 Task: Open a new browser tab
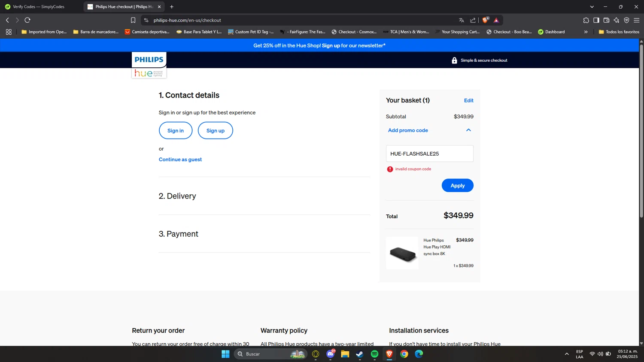click(x=172, y=7)
